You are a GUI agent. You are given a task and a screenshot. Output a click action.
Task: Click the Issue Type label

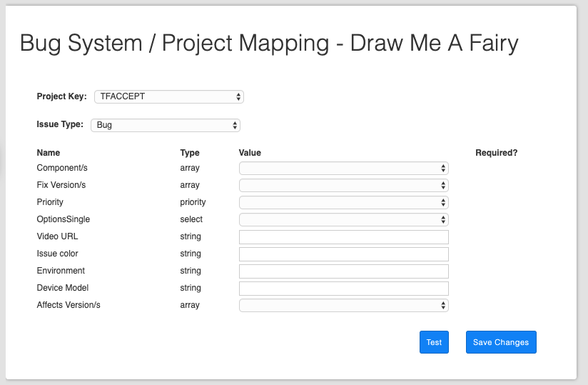click(60, 124)
